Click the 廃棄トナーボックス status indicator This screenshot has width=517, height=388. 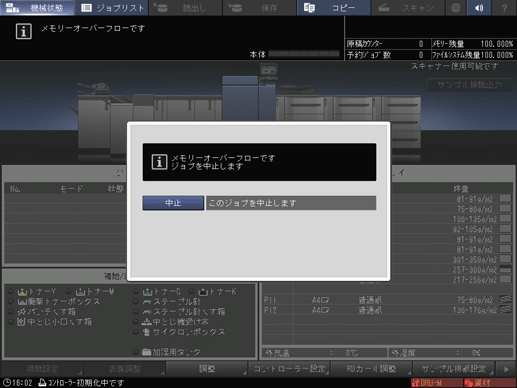11,302
